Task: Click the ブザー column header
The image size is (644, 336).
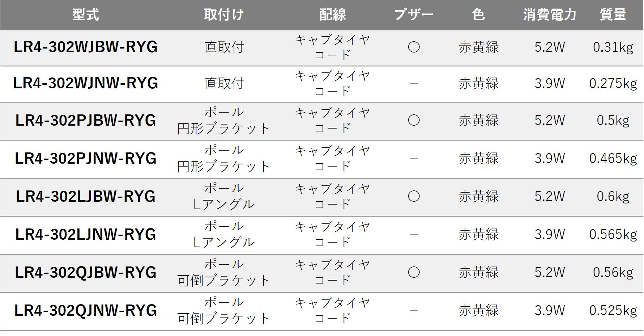Action: coord(414,15)
